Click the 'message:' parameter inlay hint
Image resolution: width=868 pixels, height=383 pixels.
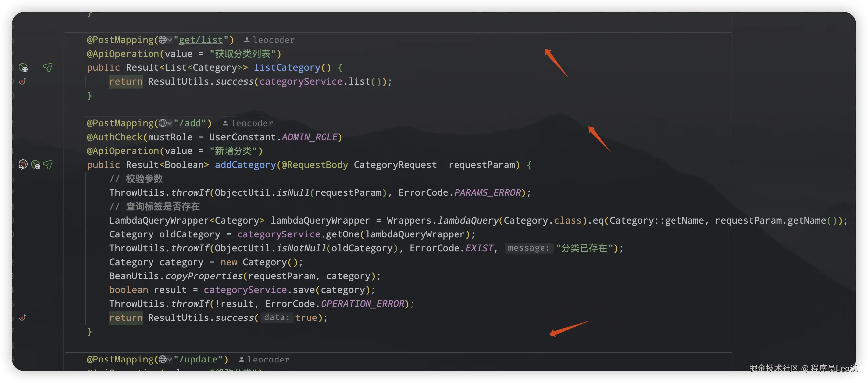pos(529,248)
